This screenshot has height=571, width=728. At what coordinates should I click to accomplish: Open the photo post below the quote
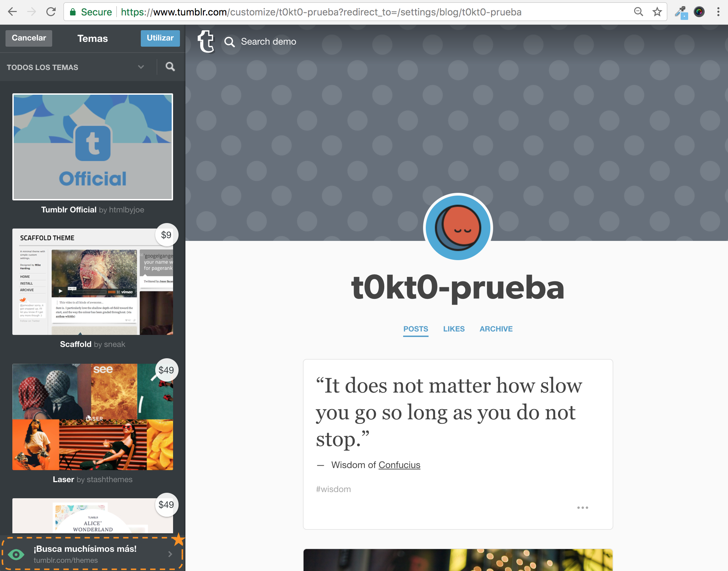pos(458,560)
